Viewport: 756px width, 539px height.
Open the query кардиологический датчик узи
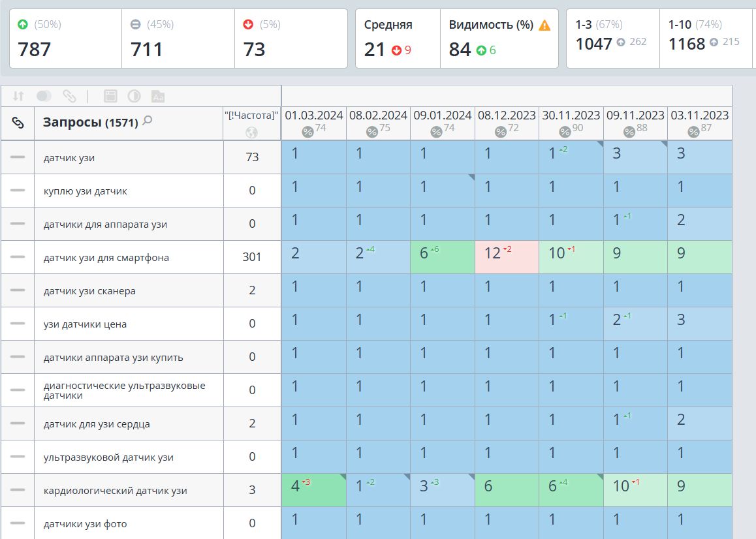[116, 491]
